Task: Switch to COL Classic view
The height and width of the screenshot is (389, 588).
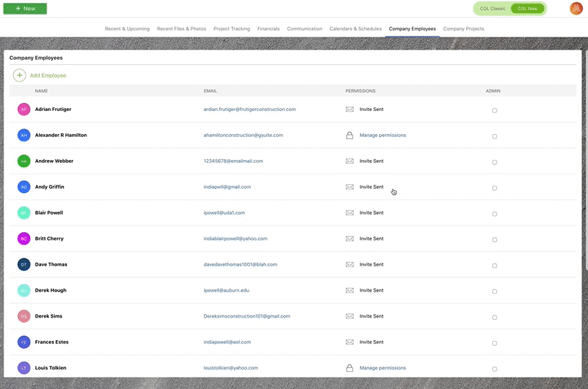Action: (493, 9)
